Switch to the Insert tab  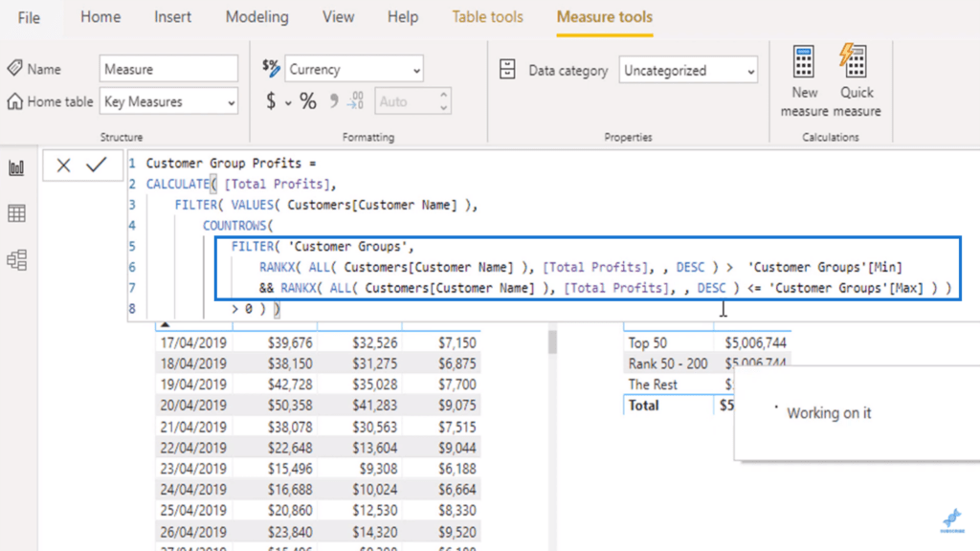(172, 17)
